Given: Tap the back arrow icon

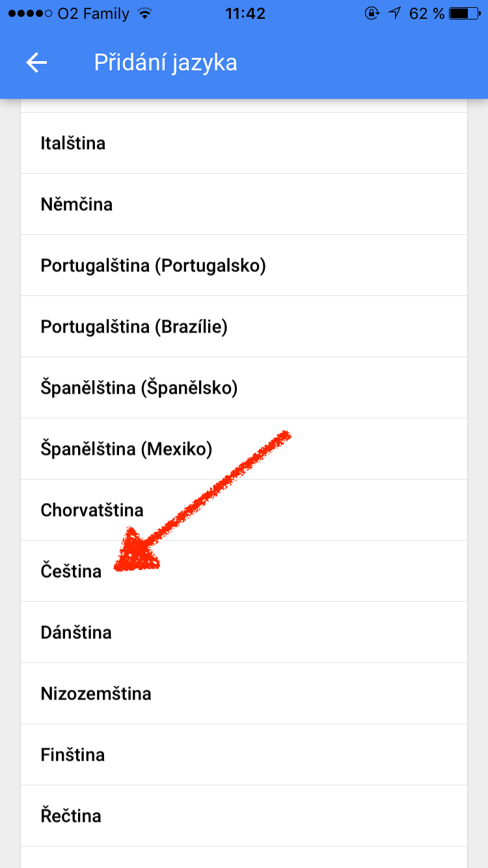Looking at the screenshot, I should pyautogui.click(x=36, y=62).
